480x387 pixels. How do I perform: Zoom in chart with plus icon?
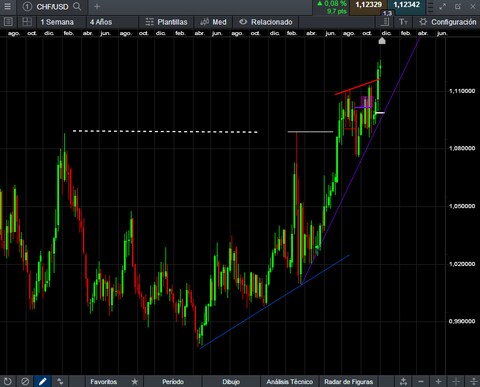point(438,381)
